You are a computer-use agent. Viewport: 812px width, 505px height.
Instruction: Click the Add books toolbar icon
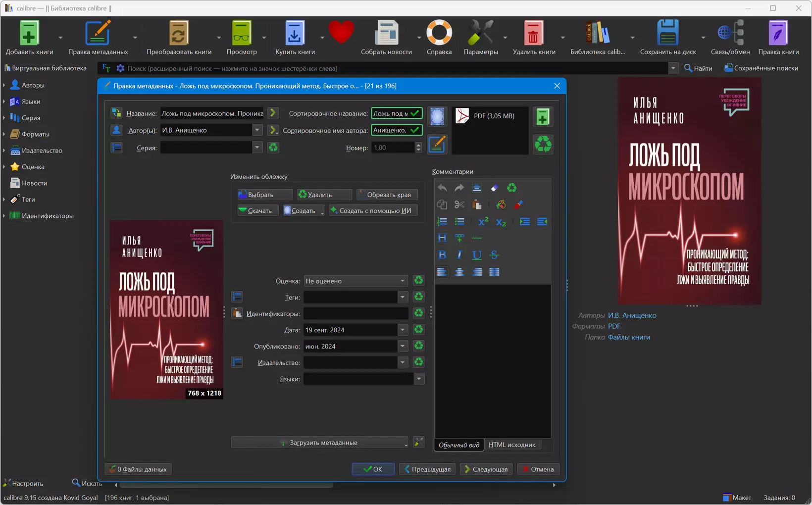coord(29,34)
